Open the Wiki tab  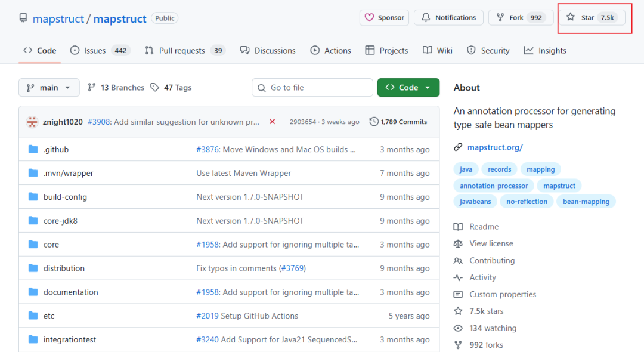pos(438,51)
